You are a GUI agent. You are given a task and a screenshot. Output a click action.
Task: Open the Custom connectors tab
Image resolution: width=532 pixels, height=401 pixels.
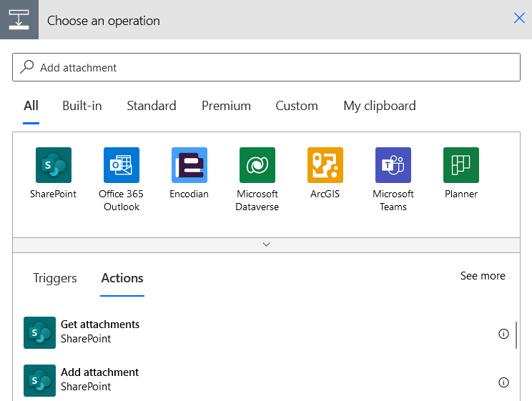click(297, 106)
